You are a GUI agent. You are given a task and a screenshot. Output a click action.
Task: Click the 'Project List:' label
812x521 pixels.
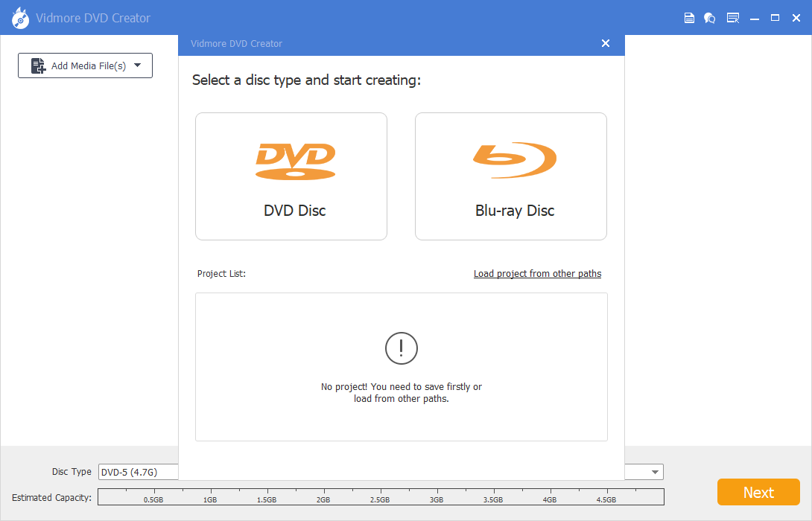click(221, 274)
